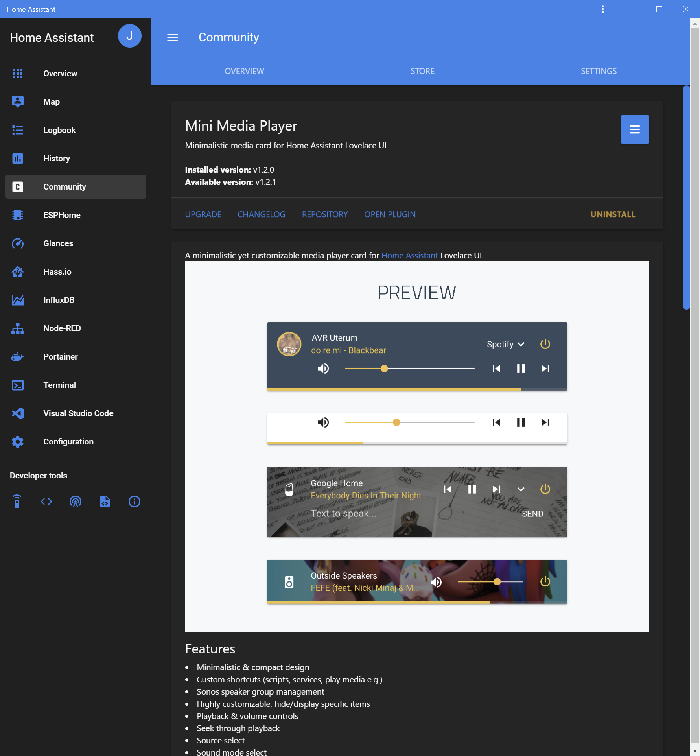
Task: Mute the AVR Uterum player volume
Action: (323, 369)
